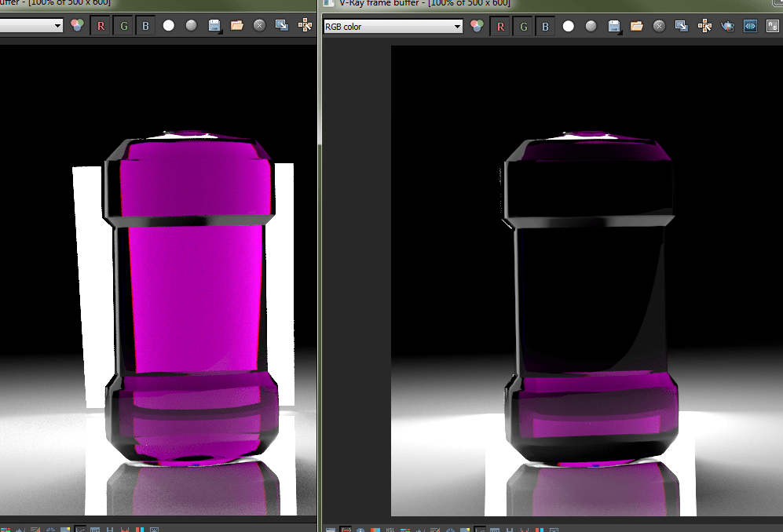Open the channel dropdown arrow in the left frame buffer
783x532 pixels.
58,25
